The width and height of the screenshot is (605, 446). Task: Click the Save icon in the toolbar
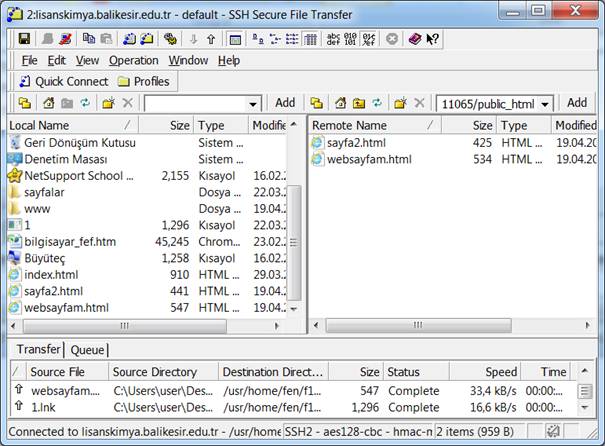pos(22,39)
